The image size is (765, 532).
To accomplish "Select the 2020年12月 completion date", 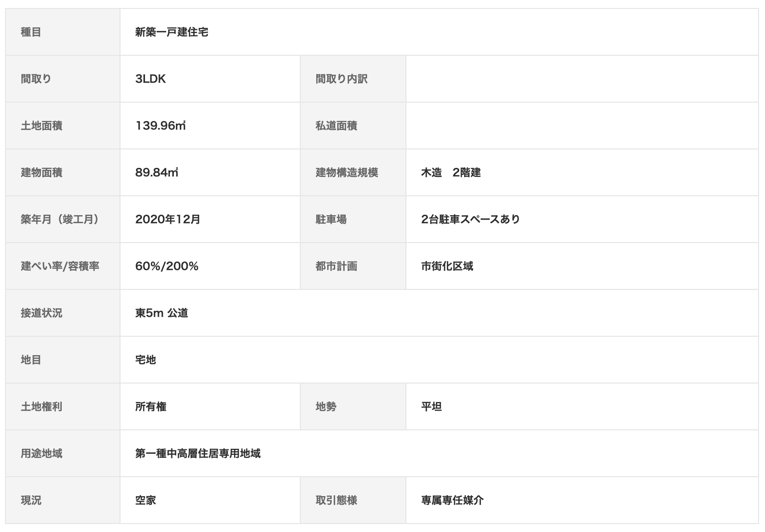I will 168,220.
